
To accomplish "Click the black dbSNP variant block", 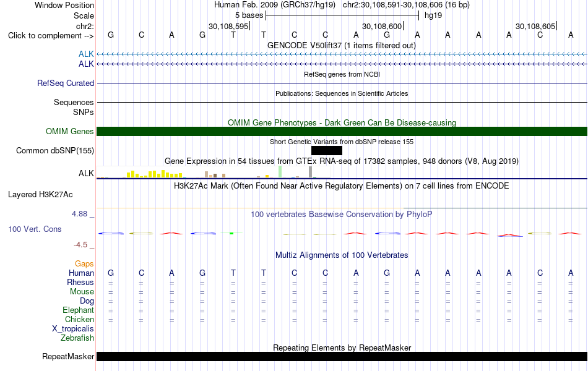I will (327, 151).
